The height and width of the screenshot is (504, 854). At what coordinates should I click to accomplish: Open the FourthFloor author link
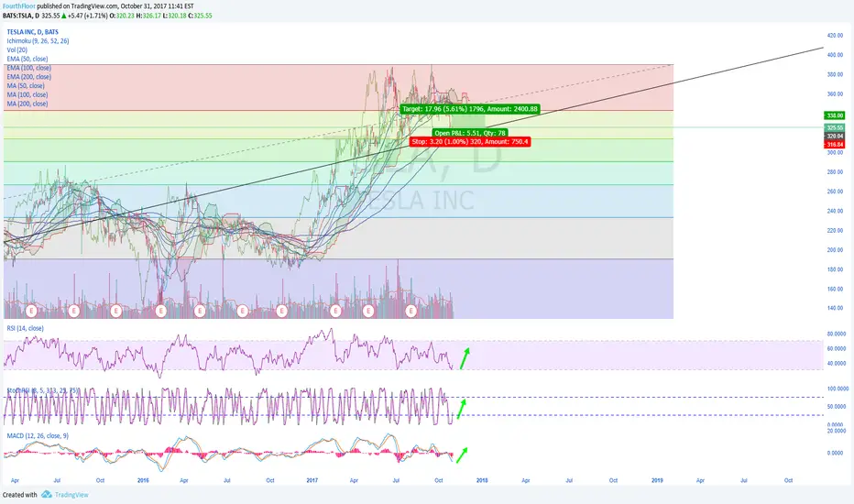tap(19, 6)
